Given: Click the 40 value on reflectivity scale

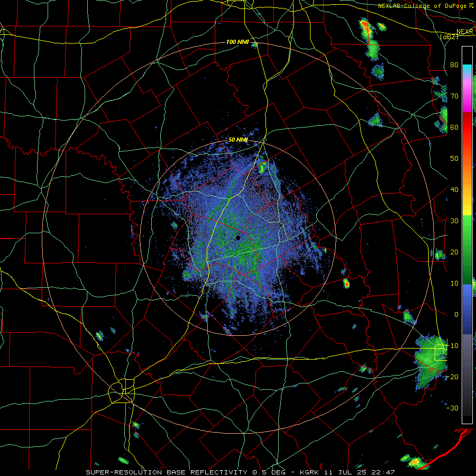Looking at the screenshot, I should pos(454,189).
